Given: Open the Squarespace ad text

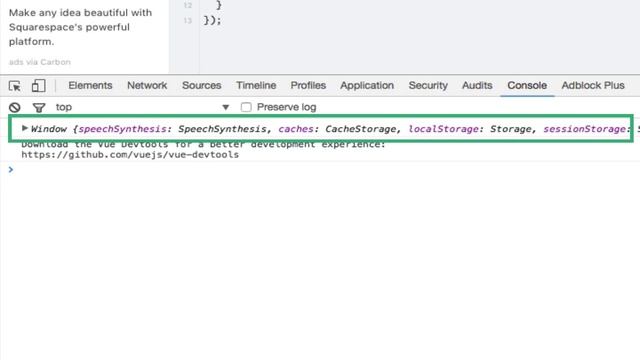Looking at the screenshot, I should [x=80, y=27].
